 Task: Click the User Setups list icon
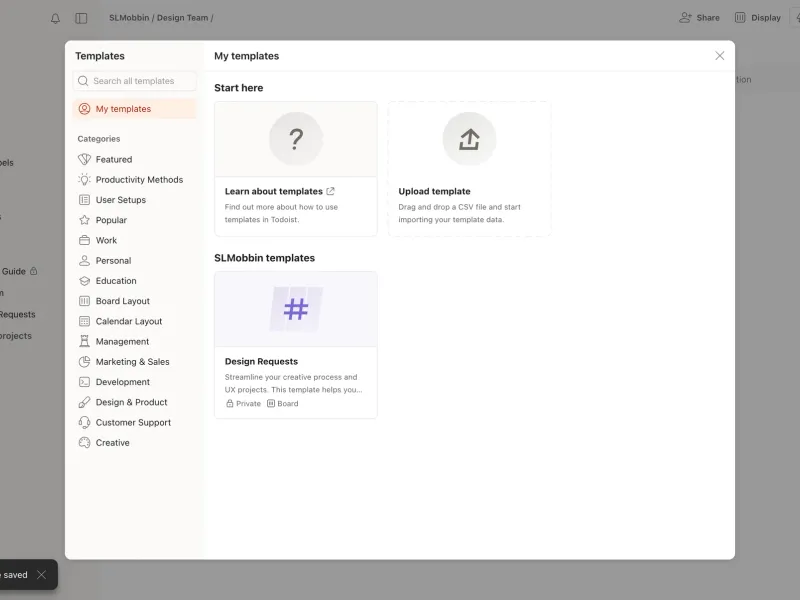tap(84, 200)
